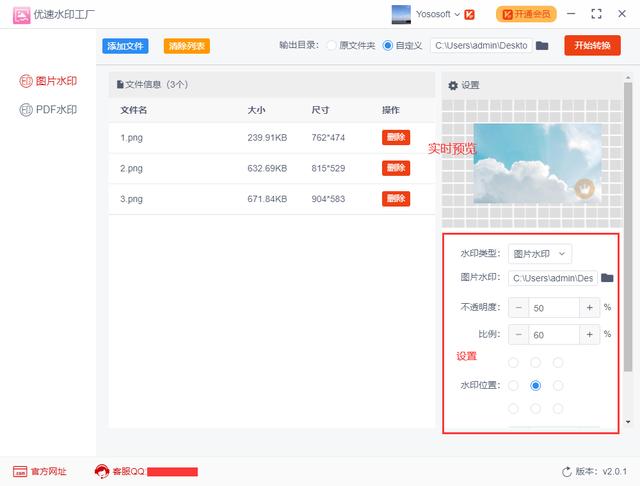The image size is (640, 486).
Task: Click the settings gear icon
Action: point(453,86)
